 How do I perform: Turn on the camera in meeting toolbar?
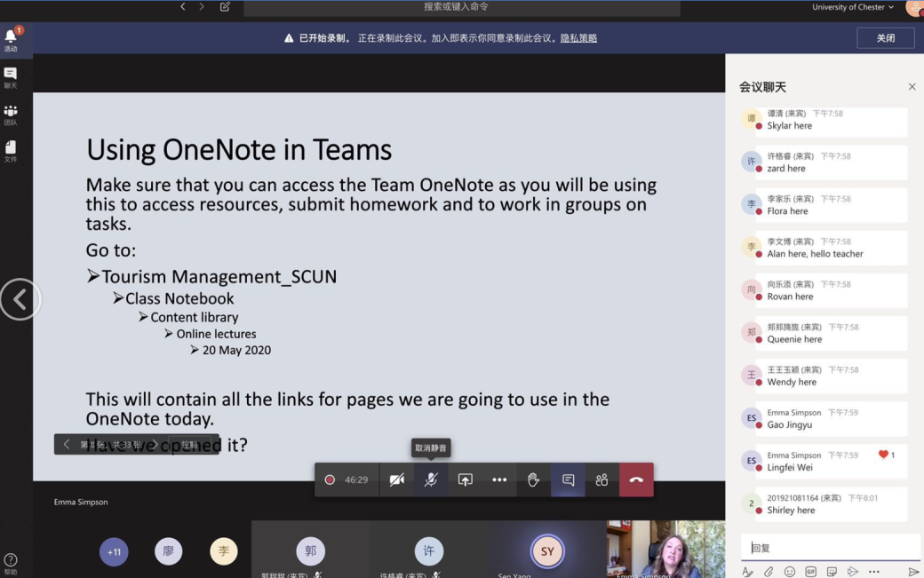(x=396, y=479)
